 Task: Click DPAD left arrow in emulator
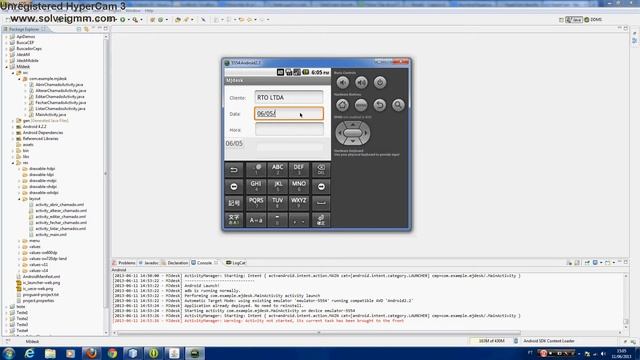pos(339,133)
